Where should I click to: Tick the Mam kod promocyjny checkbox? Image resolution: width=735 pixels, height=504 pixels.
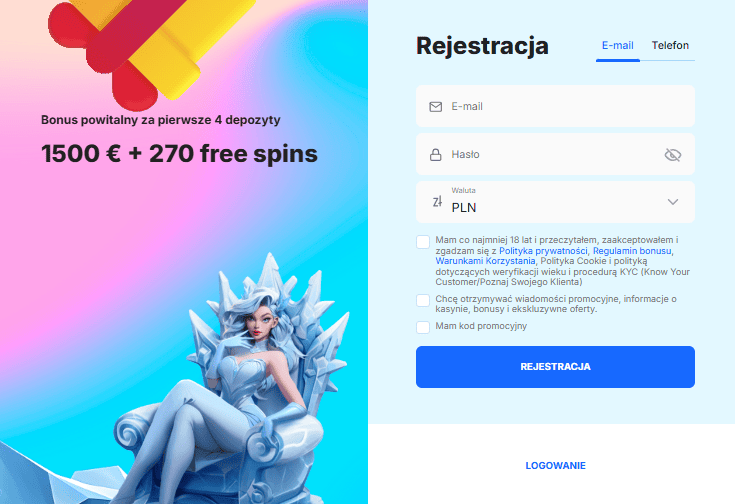[423, 327]
